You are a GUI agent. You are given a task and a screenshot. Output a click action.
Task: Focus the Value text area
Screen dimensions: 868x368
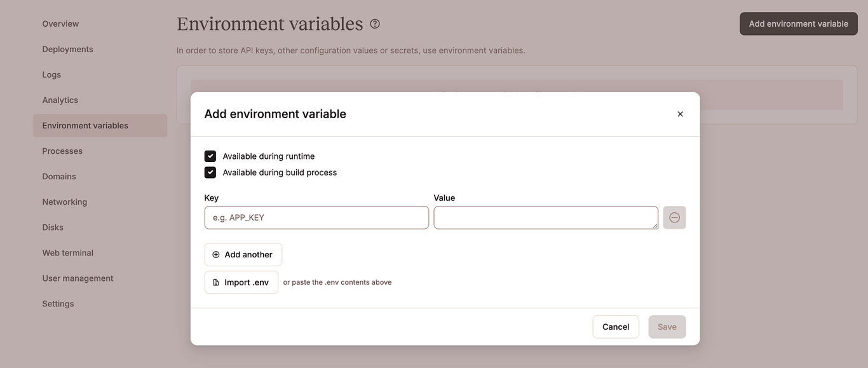point(546,217)
